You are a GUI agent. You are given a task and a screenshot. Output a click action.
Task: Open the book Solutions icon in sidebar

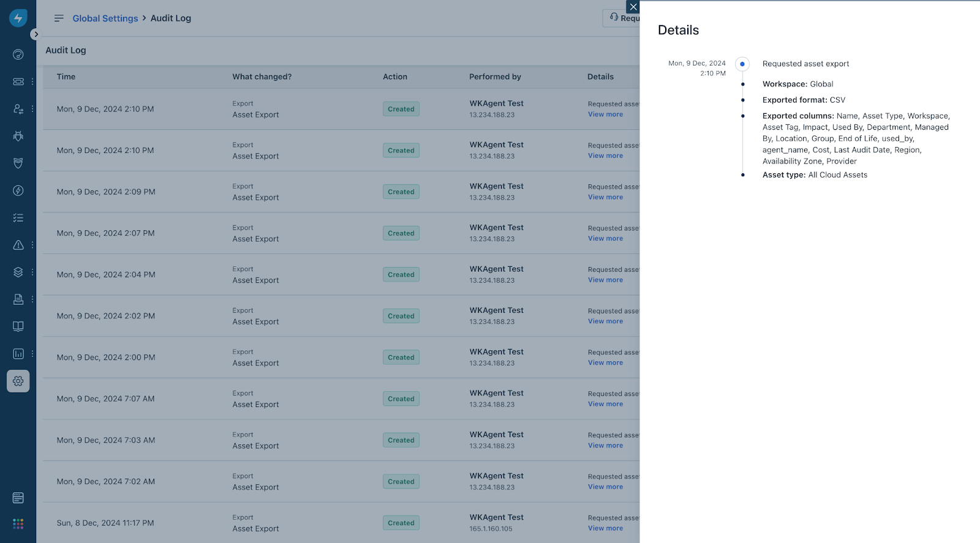pyautogui.click(x=18, y=326)
